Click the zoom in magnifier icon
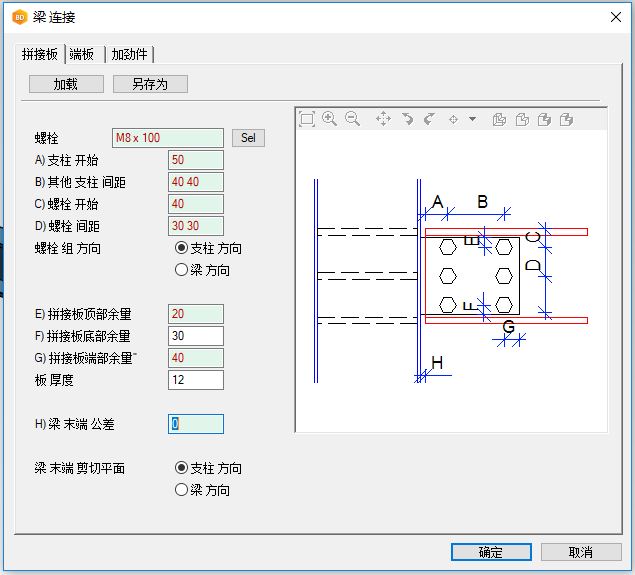Viewport: 635px width, 575px height. click(329, 119)
